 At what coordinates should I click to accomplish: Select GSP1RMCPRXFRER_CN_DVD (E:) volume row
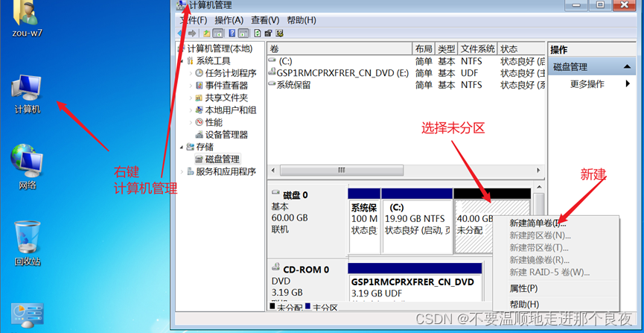tap(407, 73)
